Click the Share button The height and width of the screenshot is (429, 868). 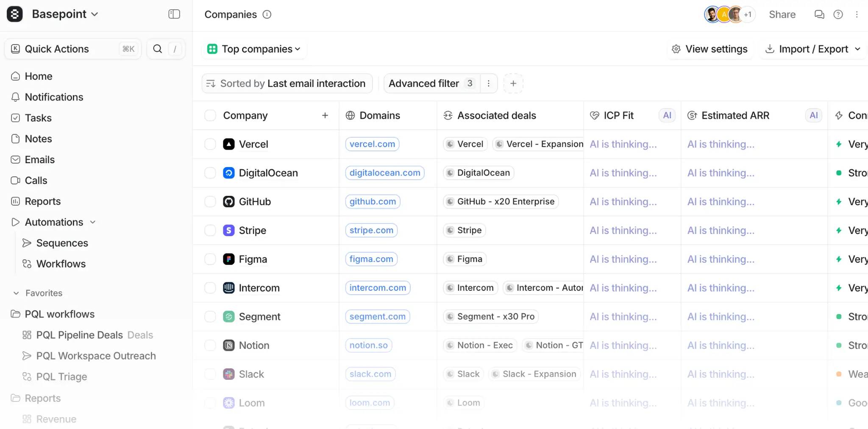tap(782, 14)
